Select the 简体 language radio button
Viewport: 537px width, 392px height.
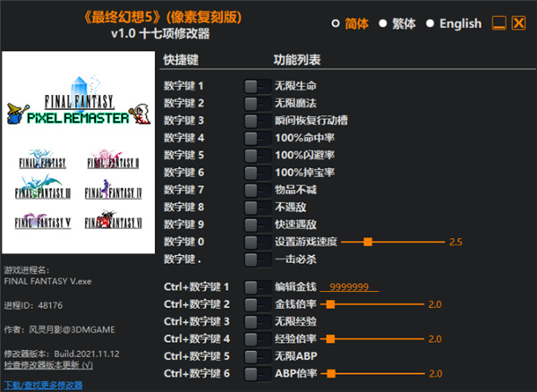click(336, 23)
